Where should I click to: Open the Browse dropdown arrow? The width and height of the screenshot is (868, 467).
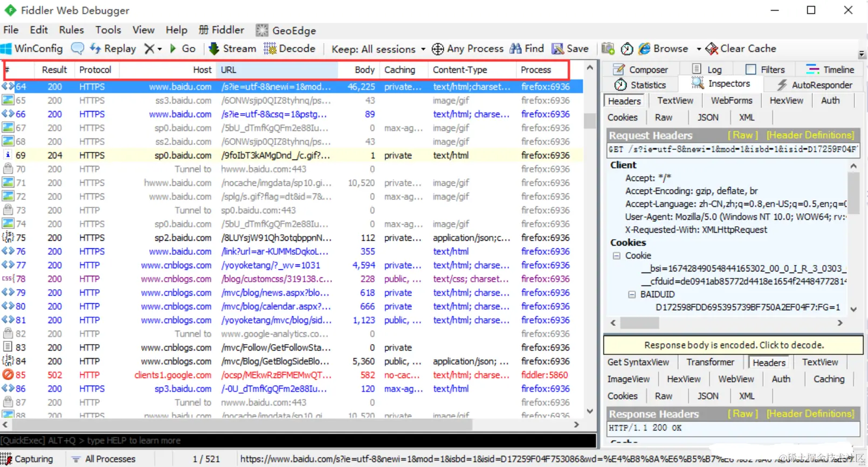(x=699, y=49)
